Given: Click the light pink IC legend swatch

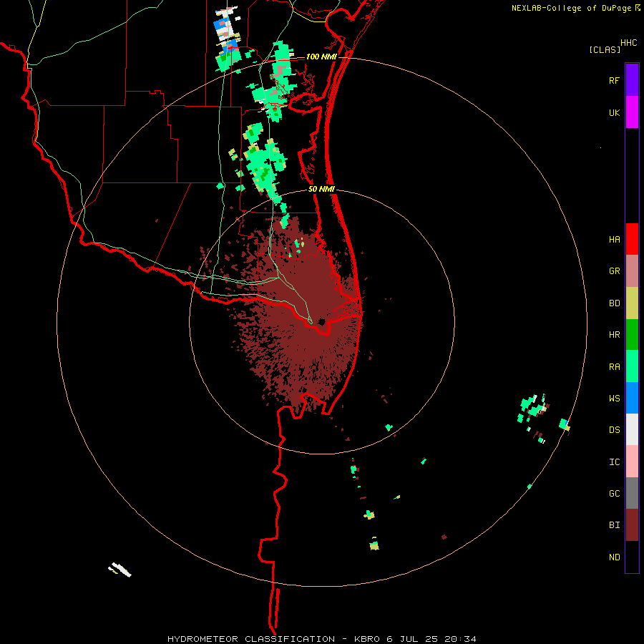Looking at the screenshot, I should click(x=632, y=462).
